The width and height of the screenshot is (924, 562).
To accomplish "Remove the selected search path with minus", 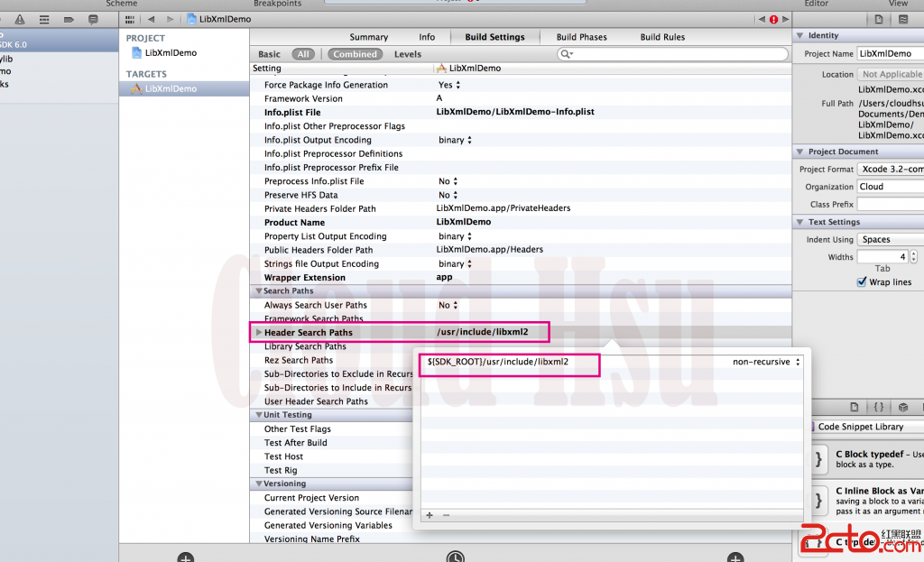I will (446, 515).
